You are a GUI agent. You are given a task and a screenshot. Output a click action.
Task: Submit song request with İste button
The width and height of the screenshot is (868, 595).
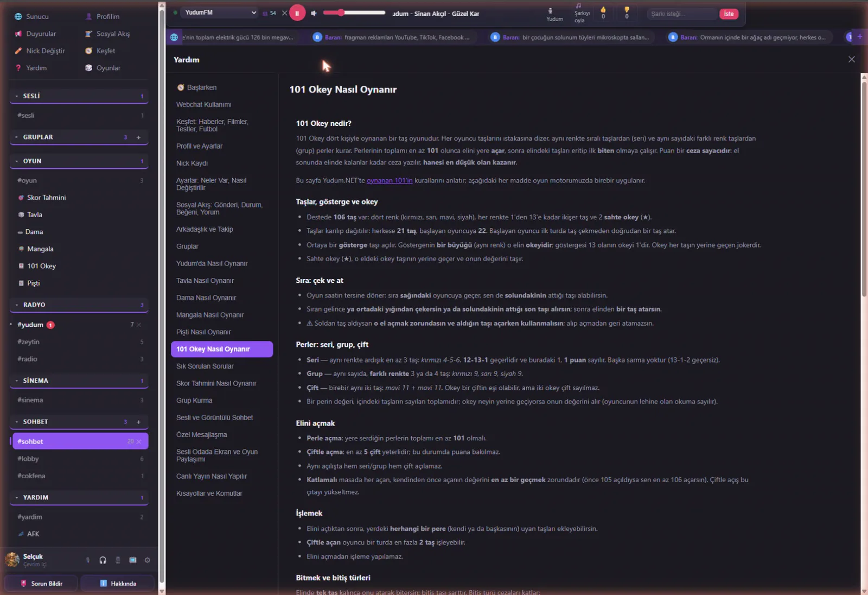point(729,14)
